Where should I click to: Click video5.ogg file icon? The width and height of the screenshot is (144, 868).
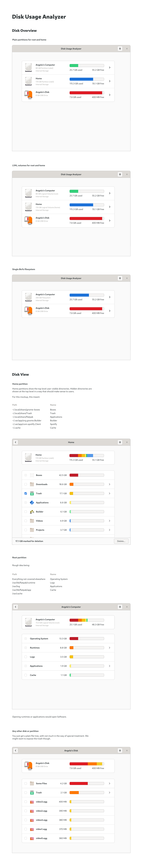(32, 838)
